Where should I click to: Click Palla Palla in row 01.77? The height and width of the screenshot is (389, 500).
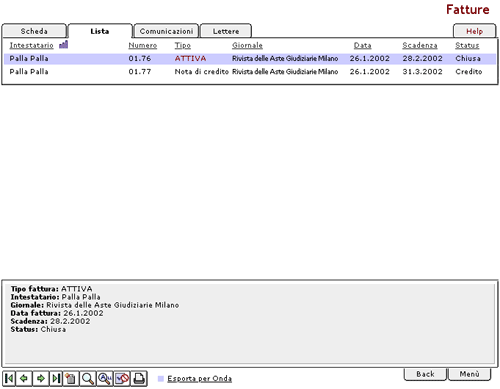(29, 71)
